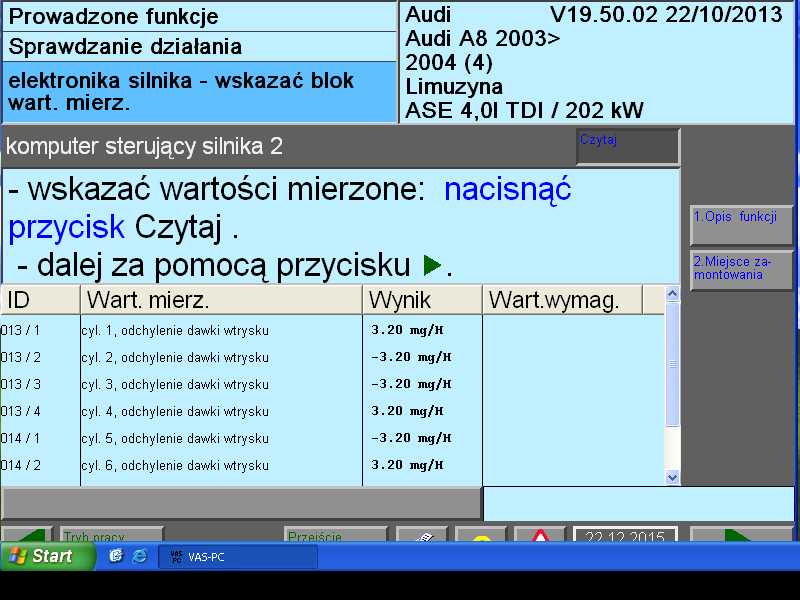Click cyl. 5 result -3.20 mg/H
Image resolution: width=800 pixels, height=600 pixels.
coord(411,439)
